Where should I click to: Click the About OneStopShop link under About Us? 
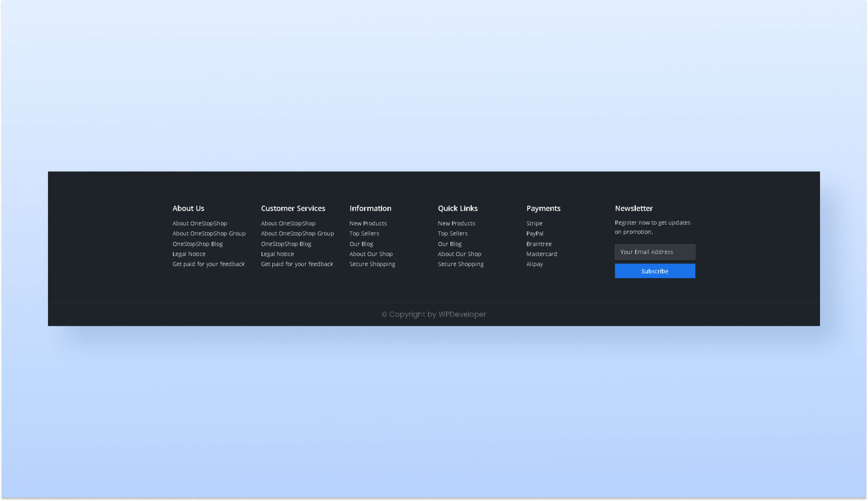pyautogui.click(x=199, y=223)
